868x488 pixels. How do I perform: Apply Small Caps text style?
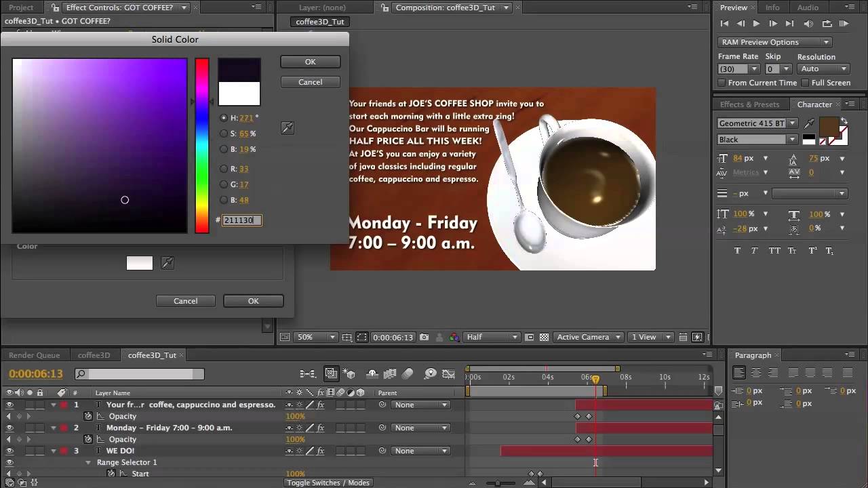click(x=793, y=251)
